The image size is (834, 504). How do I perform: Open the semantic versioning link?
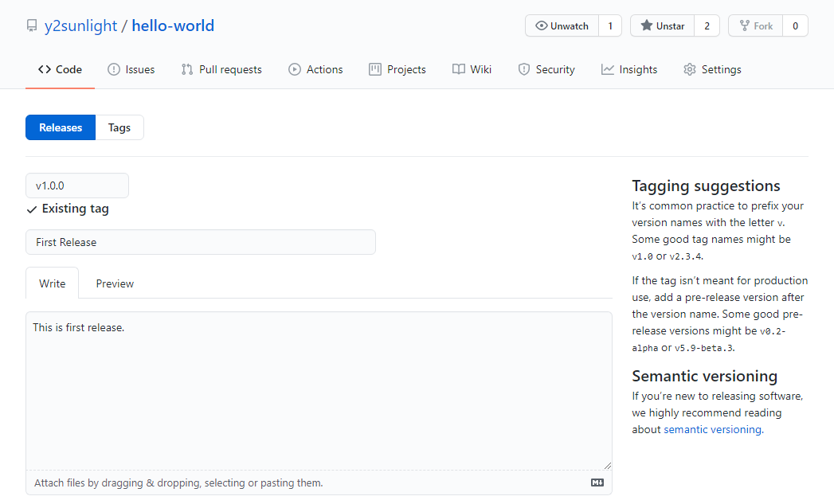712,429
